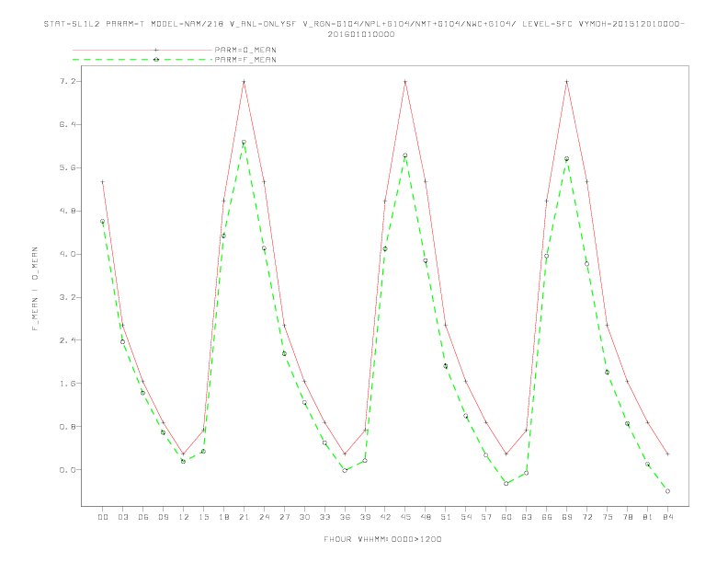Click the 21 forecast hour tick label
Screen dimensions: 728x563
(244, 517)
